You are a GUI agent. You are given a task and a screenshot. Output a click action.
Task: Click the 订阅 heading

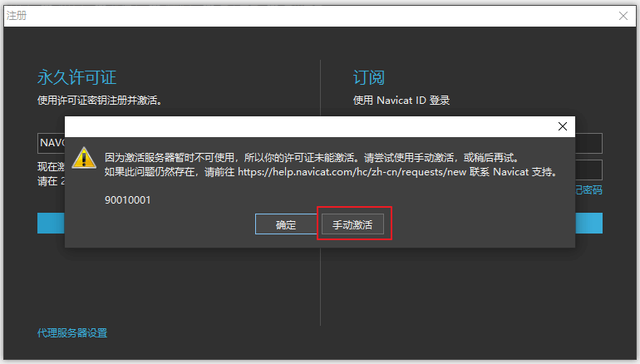tap(369, 77)
